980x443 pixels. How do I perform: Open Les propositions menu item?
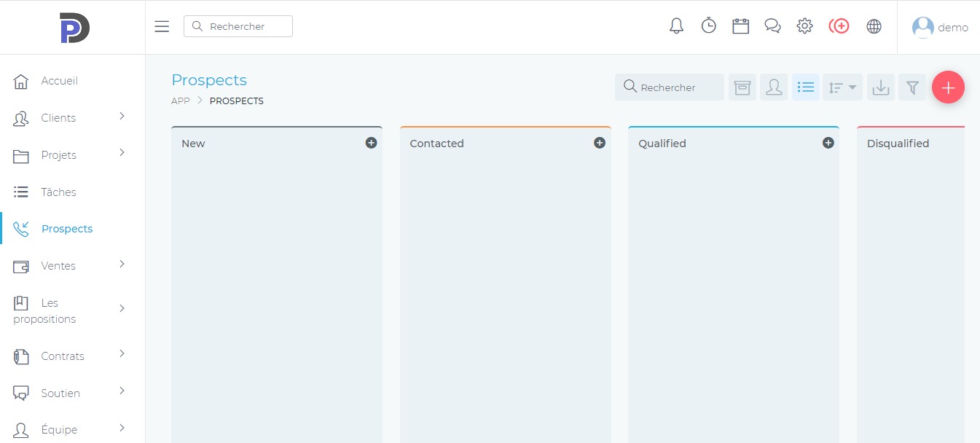[x=73, y=311]
